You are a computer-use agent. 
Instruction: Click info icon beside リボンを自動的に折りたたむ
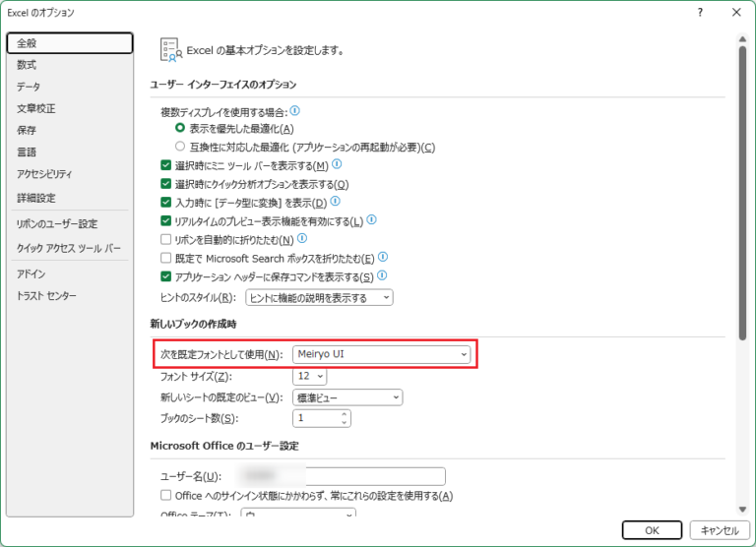click(x=302, y=238)
